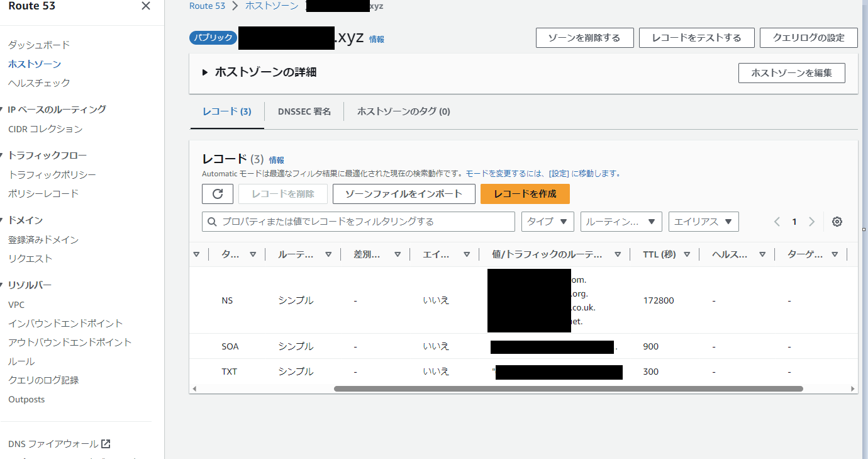This screenshot has width=868, height=459.
Task: Switch to the レコード (3) tab
Action: [227, 111]
